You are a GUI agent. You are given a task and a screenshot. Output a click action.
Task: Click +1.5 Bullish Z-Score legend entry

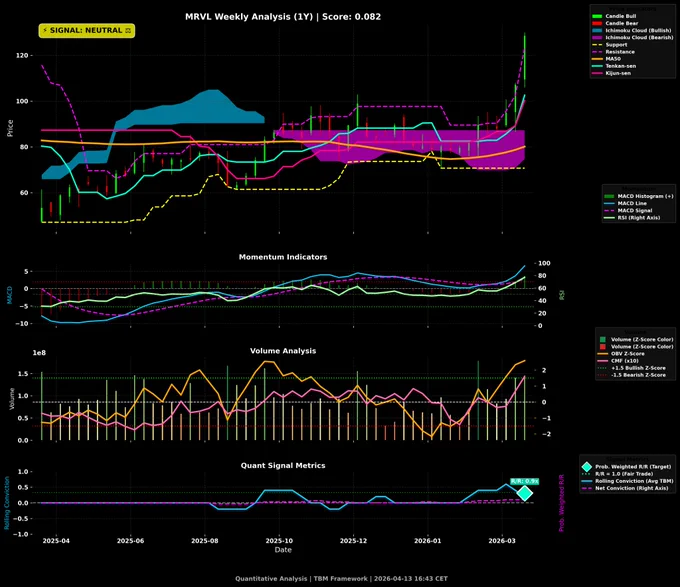[631, 368]
